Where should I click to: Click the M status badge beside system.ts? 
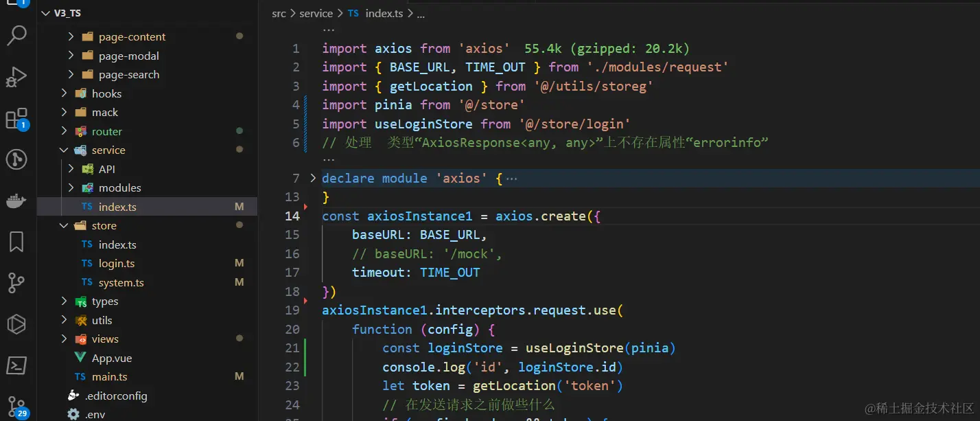240,282
